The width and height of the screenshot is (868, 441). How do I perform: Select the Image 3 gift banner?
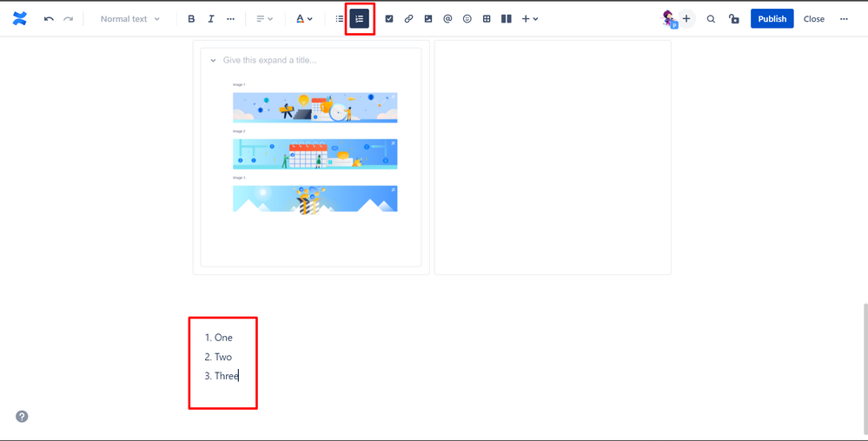coord(315,199)
